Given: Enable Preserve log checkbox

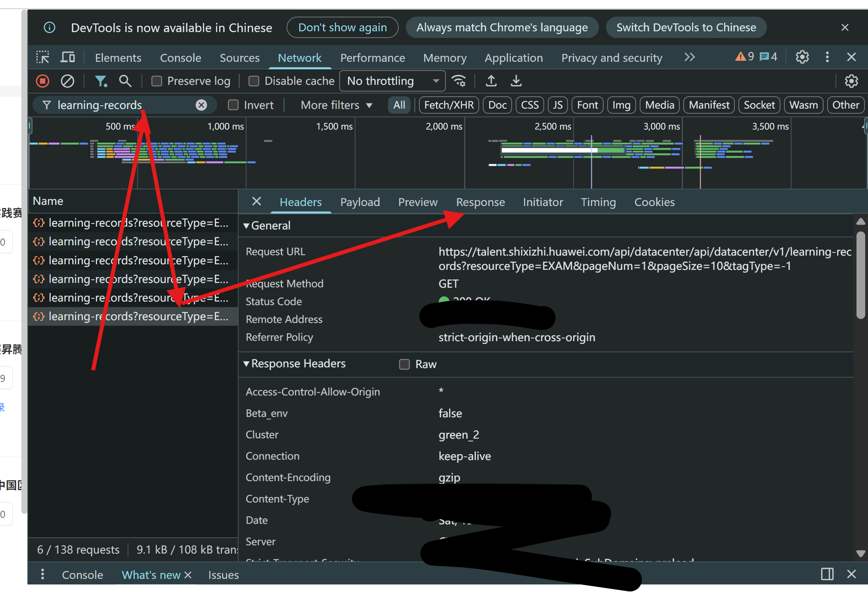Looking at the screenshot, I should [x=157, y=81].
